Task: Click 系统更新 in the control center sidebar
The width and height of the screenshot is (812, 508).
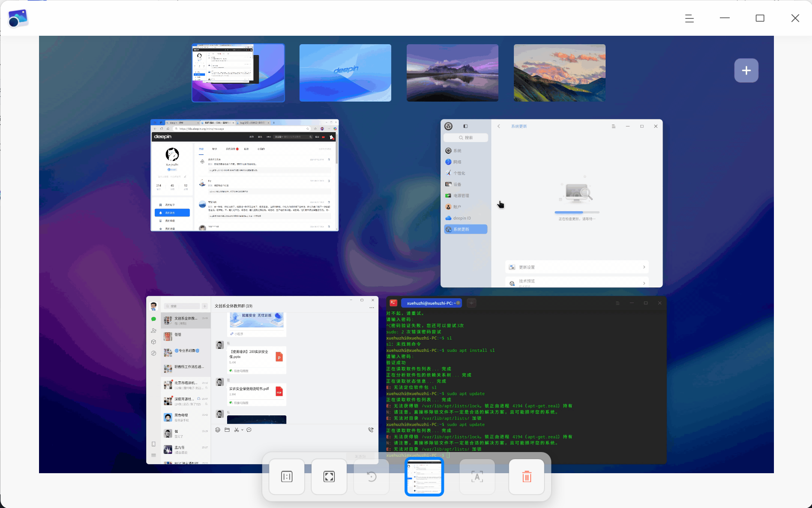Action: pos(465,230)
